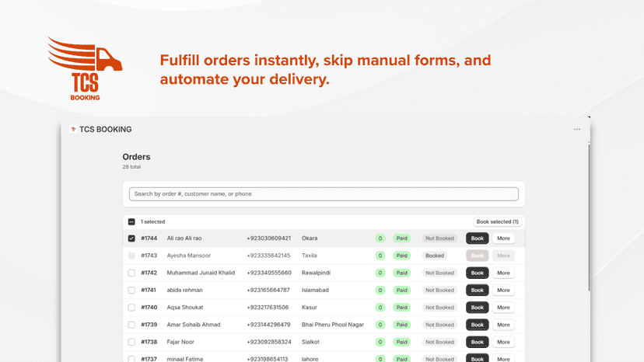
Task: Book order #1744 for Ali rao
Action: [478, 238]
